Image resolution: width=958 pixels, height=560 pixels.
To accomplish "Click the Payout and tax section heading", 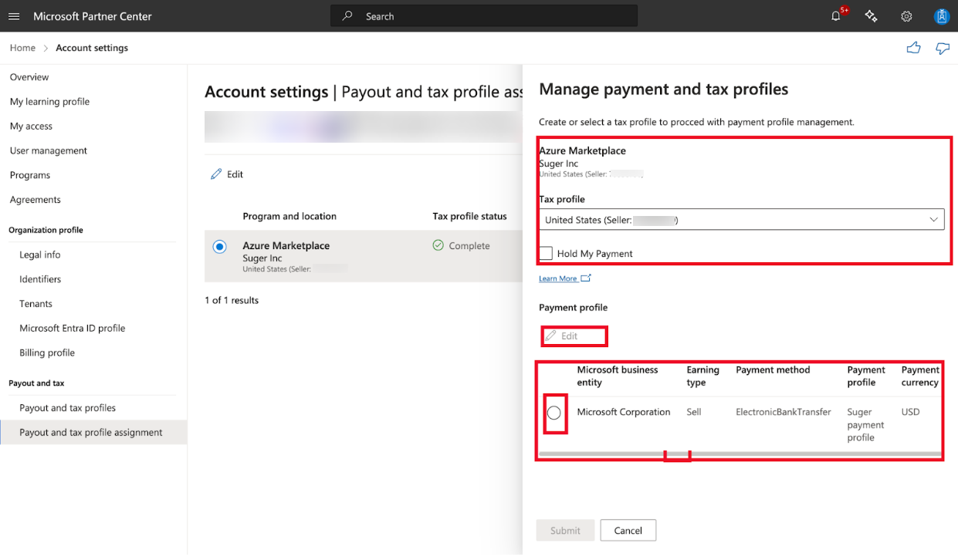I will coord(36,383).
